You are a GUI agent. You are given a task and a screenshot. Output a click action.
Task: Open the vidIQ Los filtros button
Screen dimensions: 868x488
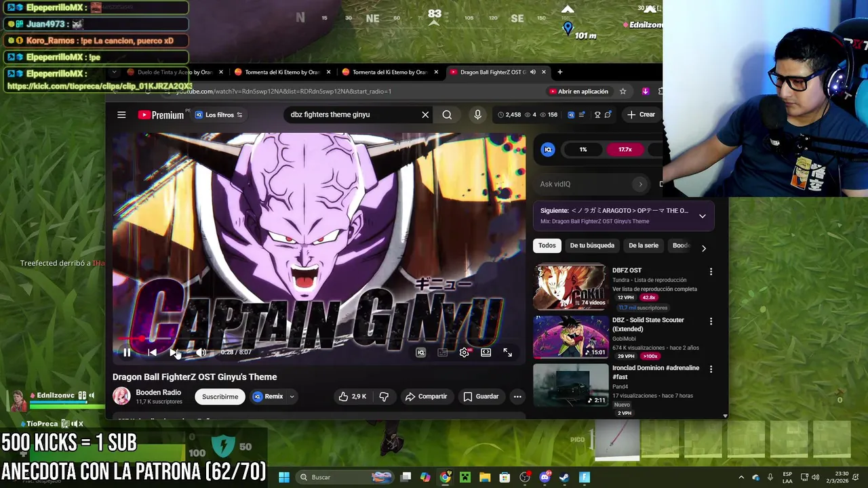(x=218, y=115)
